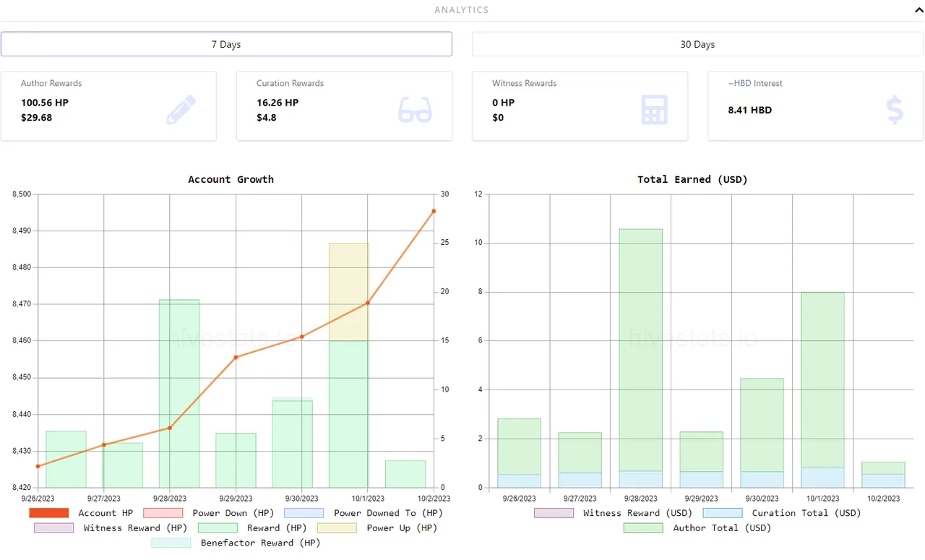The image size is (925, 560).
Task: Click the Curation Total (USD) legend label
Action: pyautogui.click(x=806, y=513)
